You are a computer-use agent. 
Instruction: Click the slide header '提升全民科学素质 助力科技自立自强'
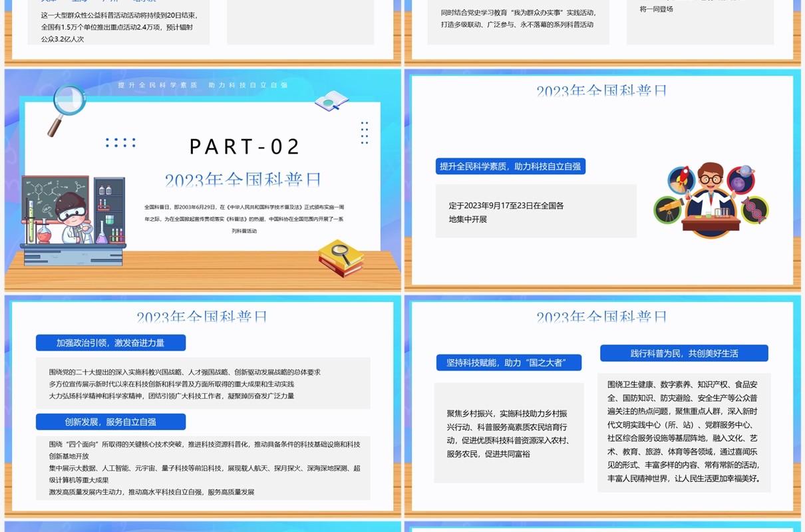click(202, 85)
